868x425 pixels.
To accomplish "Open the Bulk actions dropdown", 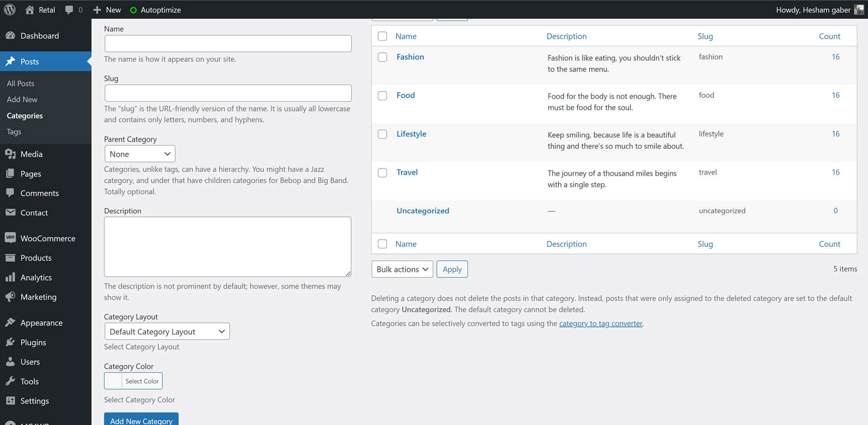I will tap(402, 269).
